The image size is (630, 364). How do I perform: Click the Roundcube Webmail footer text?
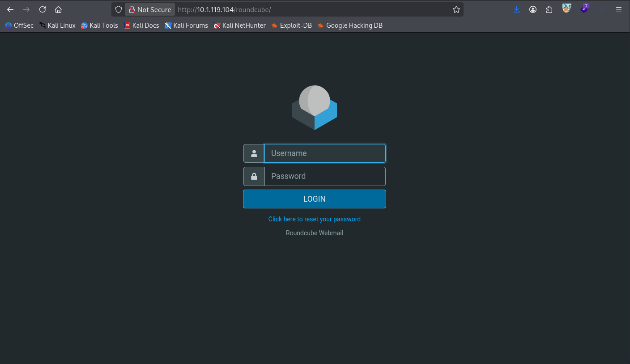[x=315, y=233]
